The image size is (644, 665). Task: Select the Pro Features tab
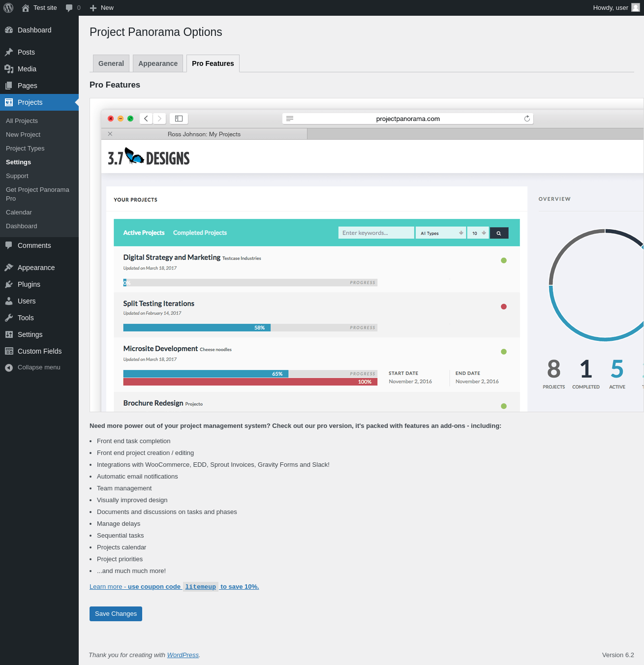(213, 63)
